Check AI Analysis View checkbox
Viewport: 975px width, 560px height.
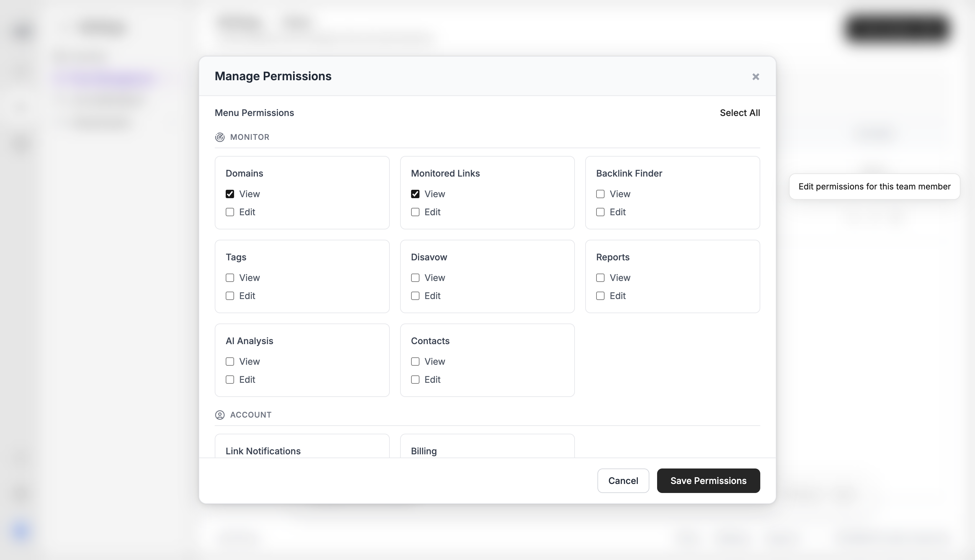[x=230, y=362]
